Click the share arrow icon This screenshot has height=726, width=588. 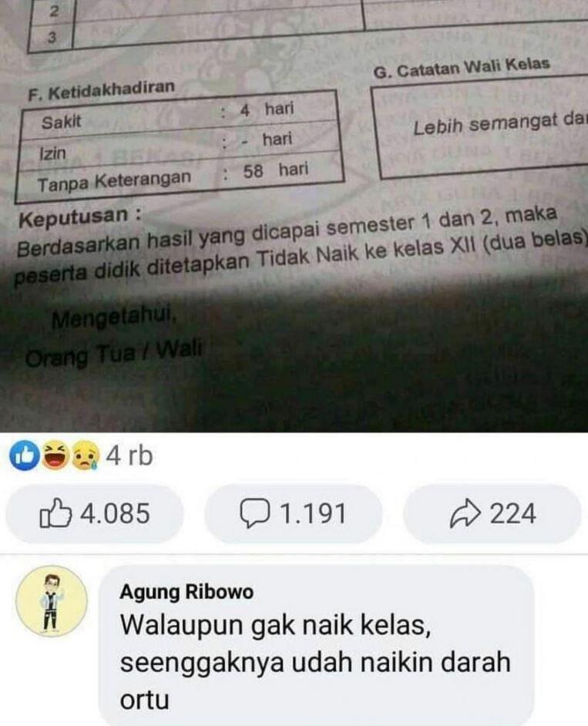pos(465,513)
